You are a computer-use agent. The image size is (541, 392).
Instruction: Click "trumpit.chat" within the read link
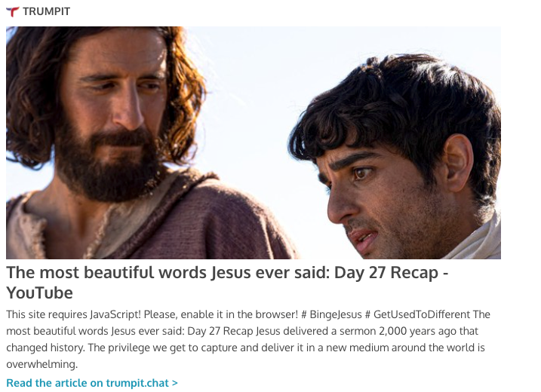[x=137, y=383]
